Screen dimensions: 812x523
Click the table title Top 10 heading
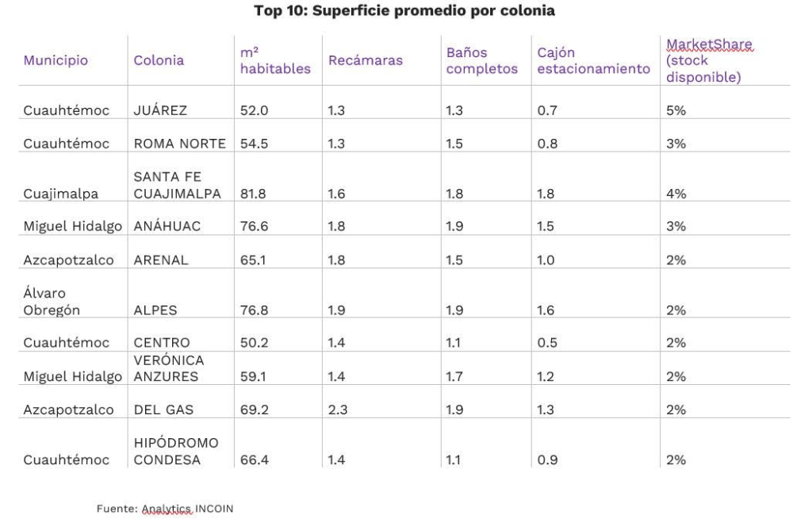pos(404,12)
